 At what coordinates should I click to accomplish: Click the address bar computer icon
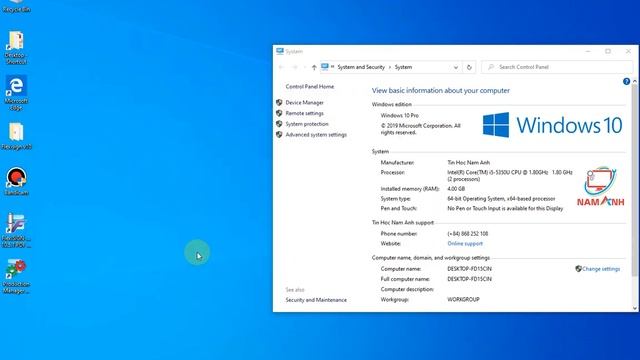pos(325,67)
